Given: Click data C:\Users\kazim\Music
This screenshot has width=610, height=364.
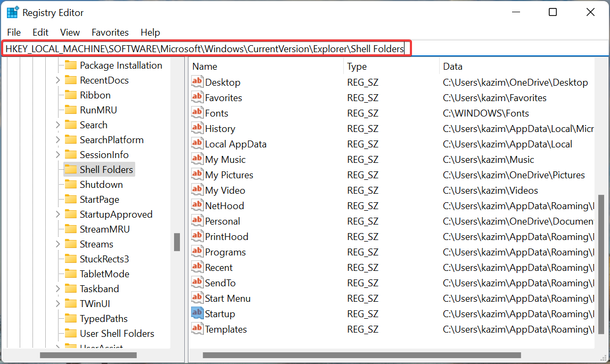Looking at the screenshot, I should (x=488, y=160).
